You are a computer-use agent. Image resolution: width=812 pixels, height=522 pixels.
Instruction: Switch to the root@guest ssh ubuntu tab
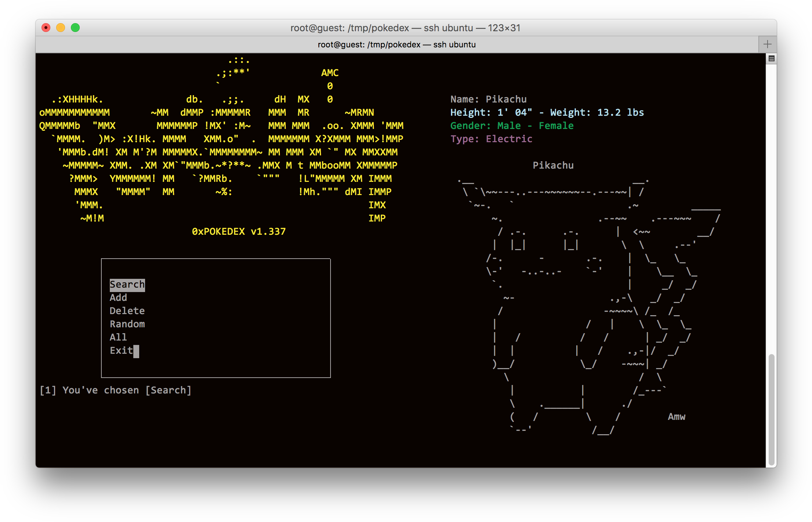(x=397, y=44)
